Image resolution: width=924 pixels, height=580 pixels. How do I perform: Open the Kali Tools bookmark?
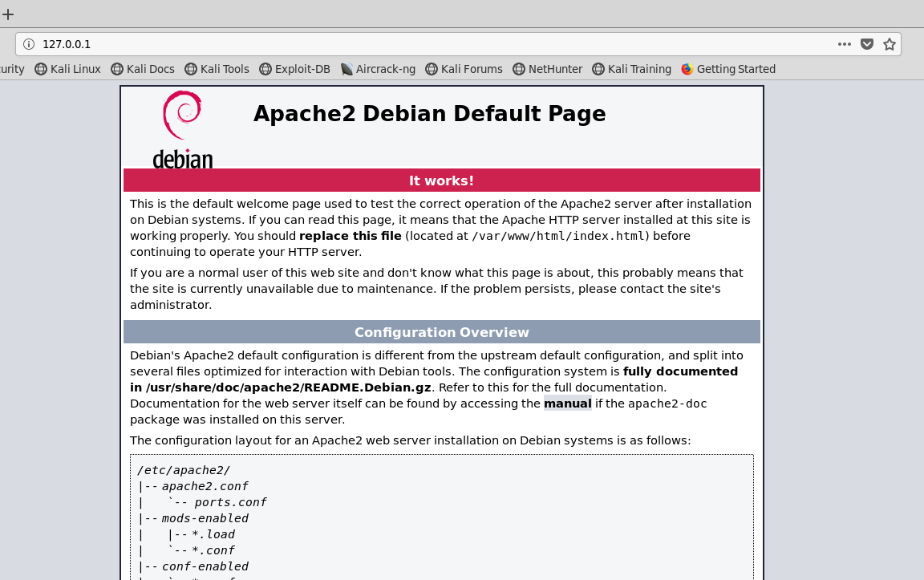[x=217, y=69]
